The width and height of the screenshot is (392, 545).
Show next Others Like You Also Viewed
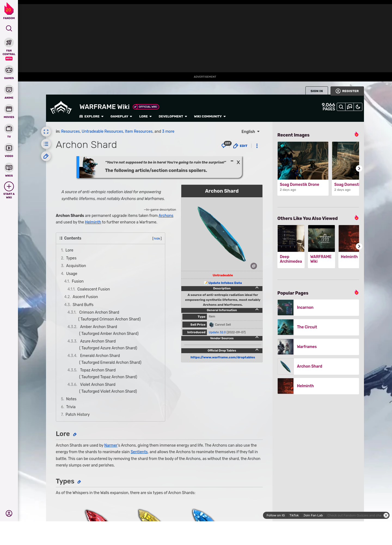359,246
